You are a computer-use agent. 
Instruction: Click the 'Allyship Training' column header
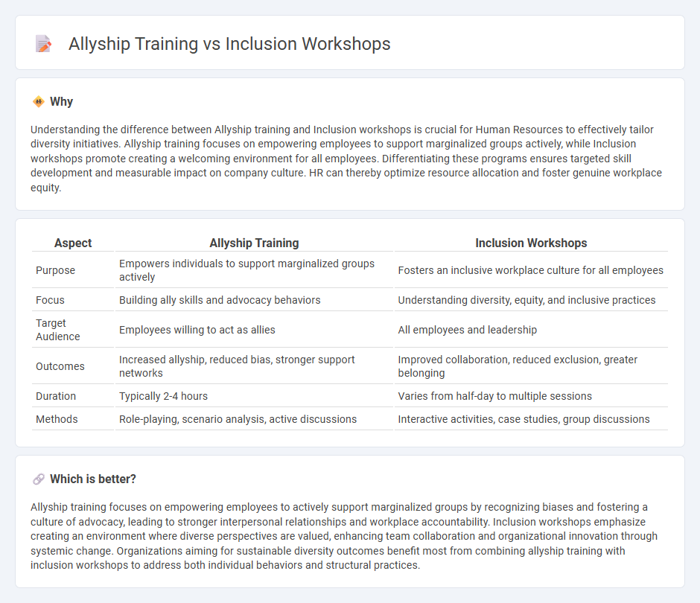click(254, 243)
